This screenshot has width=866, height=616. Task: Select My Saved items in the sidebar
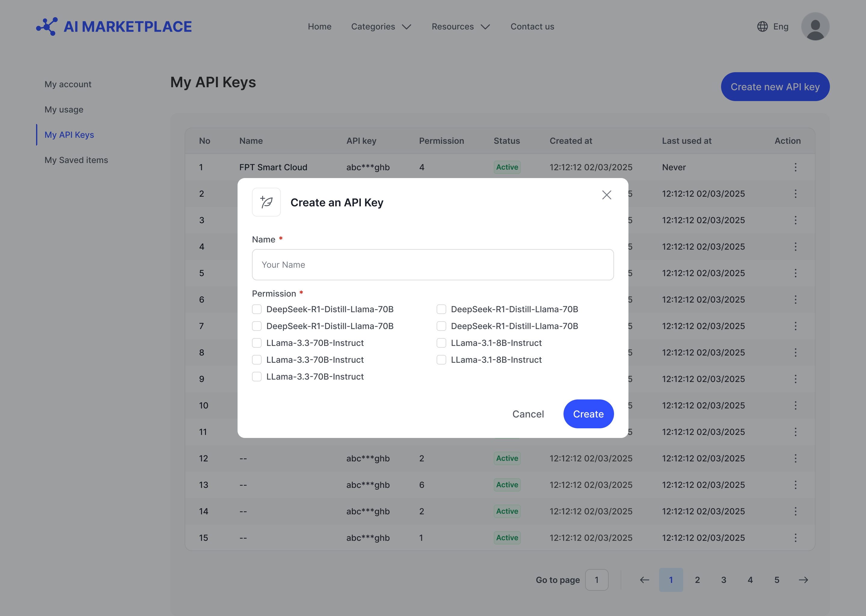[x=76, y=160]
